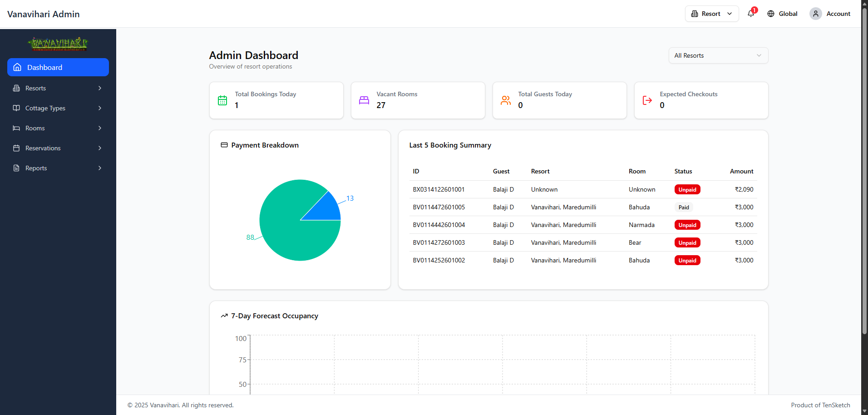Click the Vacant Rooms bed icon
This screenshot has height=415, width=868.
click(364, 100)
